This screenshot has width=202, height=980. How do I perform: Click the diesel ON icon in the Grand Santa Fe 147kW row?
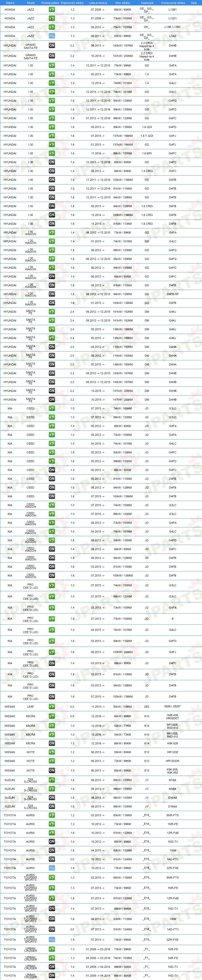[x=52, y=56]
